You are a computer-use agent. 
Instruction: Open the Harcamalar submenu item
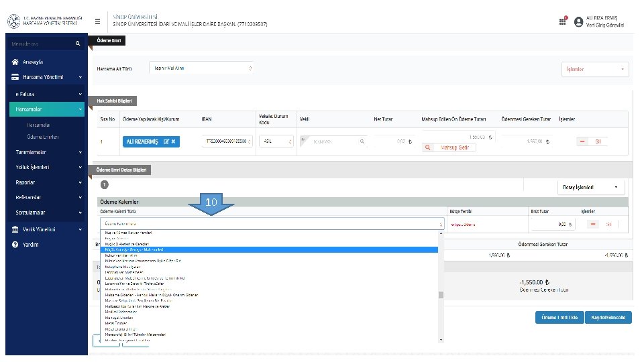38,125
